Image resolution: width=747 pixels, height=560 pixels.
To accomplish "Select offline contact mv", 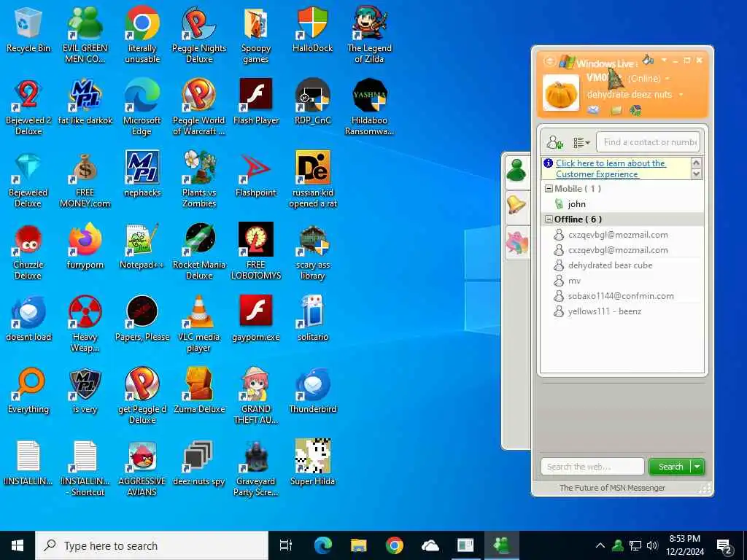I will (x=575, y=281).
